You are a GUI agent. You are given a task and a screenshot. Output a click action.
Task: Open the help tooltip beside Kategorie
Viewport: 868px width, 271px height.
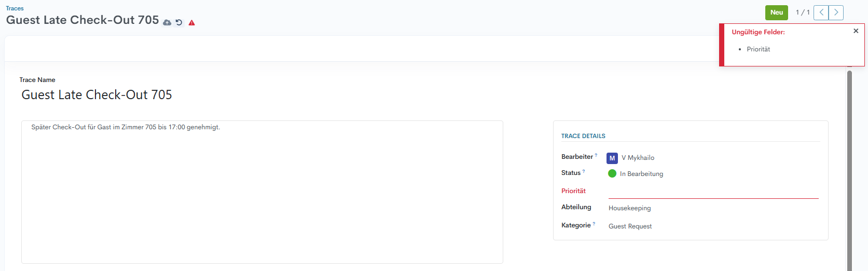tap(594, 224)
